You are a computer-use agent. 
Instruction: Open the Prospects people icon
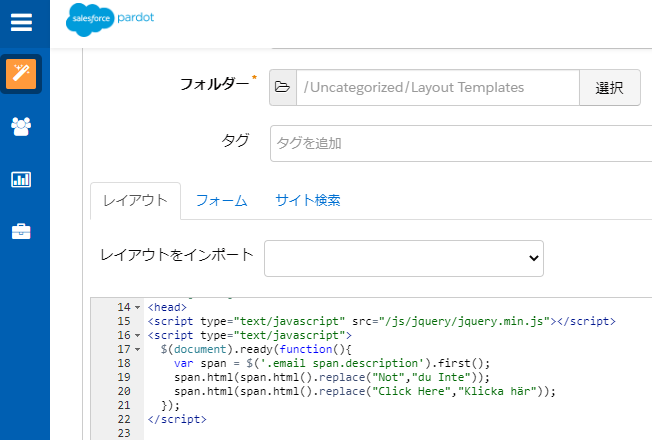click(x=21, y=126)
